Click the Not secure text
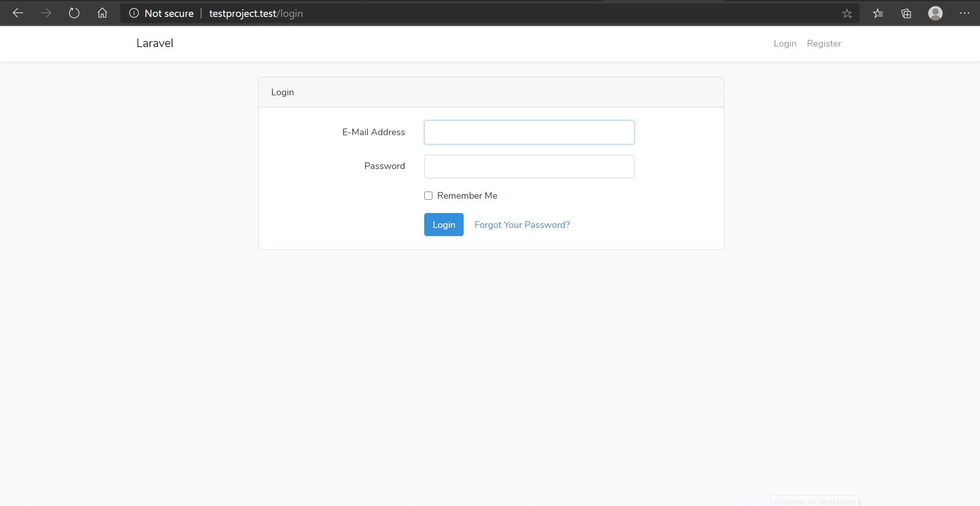The width and height of the screenshot is (980, 506). pos(169,13)
